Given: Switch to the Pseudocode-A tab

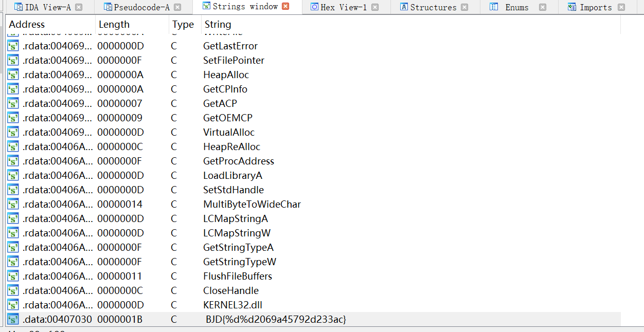Looking at the screenshot, I should [141, 7].
